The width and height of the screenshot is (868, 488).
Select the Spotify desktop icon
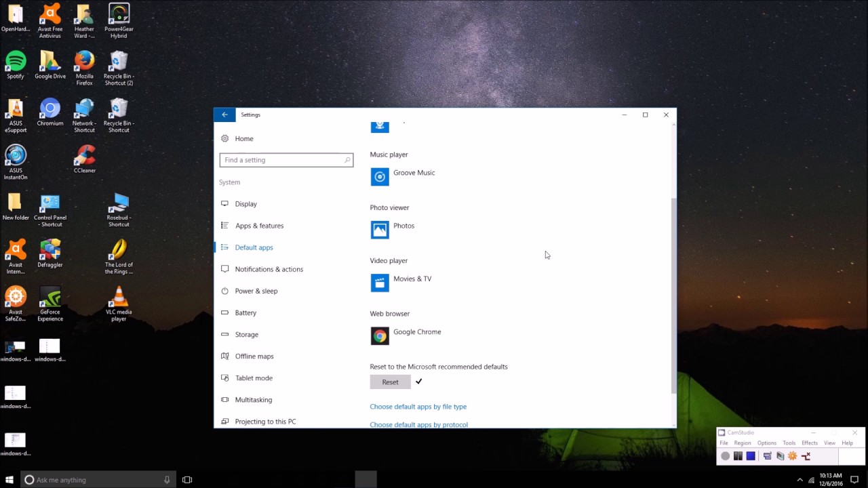(16, 65)
